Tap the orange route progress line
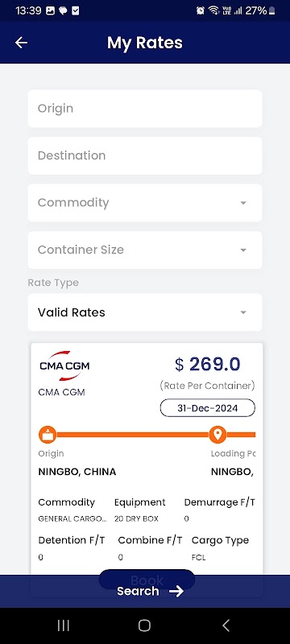 (133, 435)
